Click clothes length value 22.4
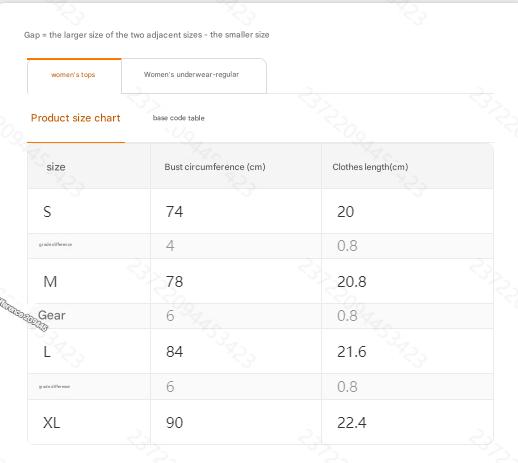This screenshot has height=463, width=518. [x=352, y=423]
